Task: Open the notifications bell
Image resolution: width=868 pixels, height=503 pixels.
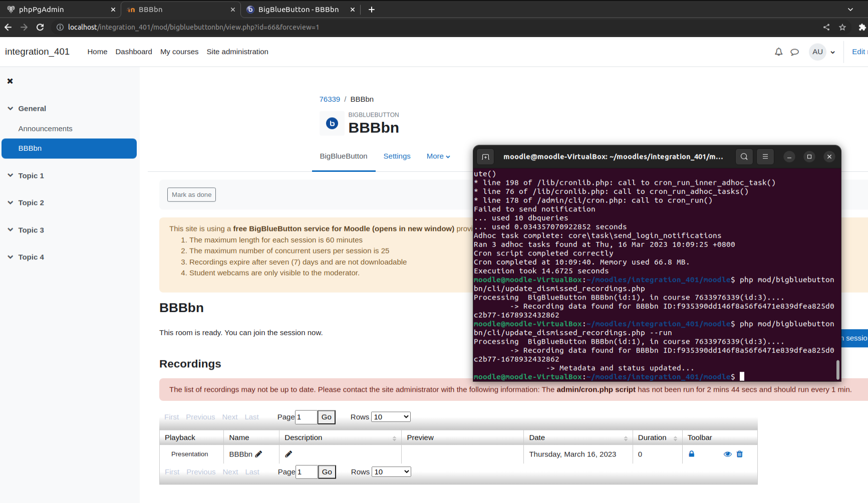Action: [778, 52]
